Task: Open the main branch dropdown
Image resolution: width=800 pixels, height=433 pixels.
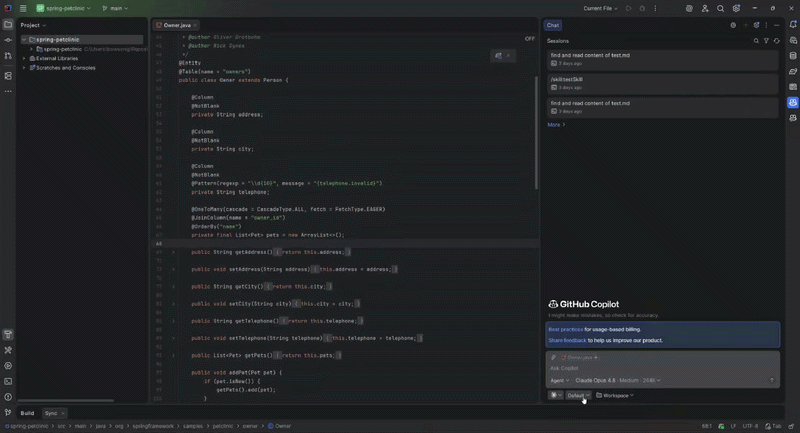Action: (115, 8)
